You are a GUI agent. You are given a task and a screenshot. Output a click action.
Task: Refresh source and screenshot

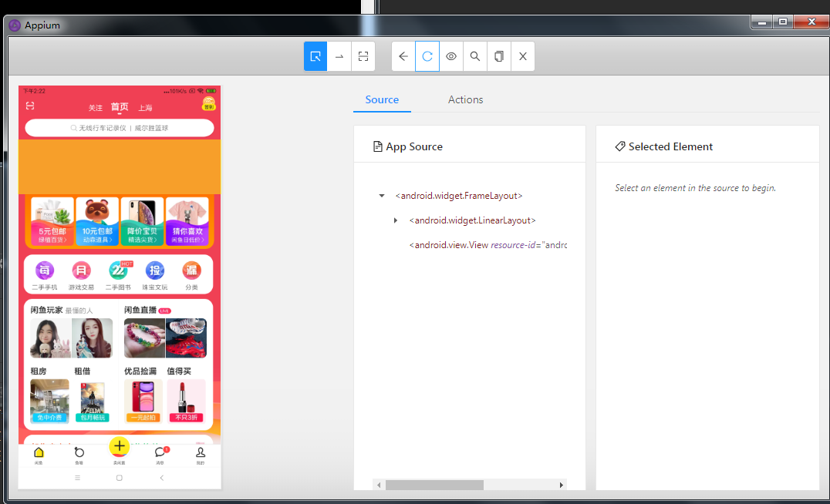point(427,56)
